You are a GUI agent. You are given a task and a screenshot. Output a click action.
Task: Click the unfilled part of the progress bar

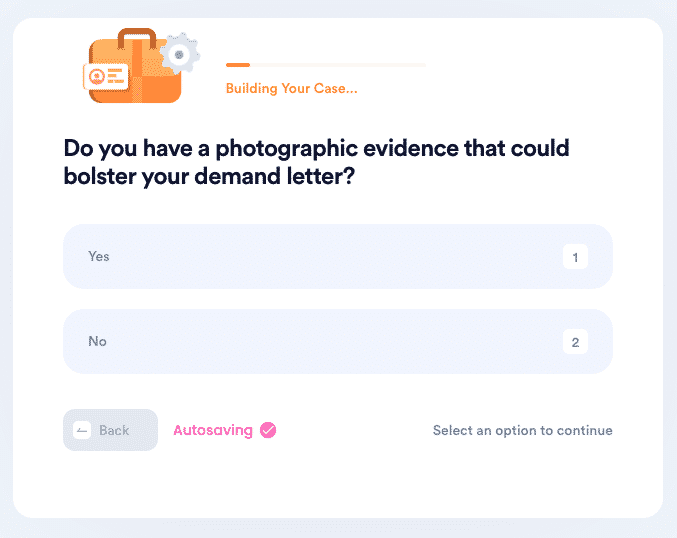[338, 65]
